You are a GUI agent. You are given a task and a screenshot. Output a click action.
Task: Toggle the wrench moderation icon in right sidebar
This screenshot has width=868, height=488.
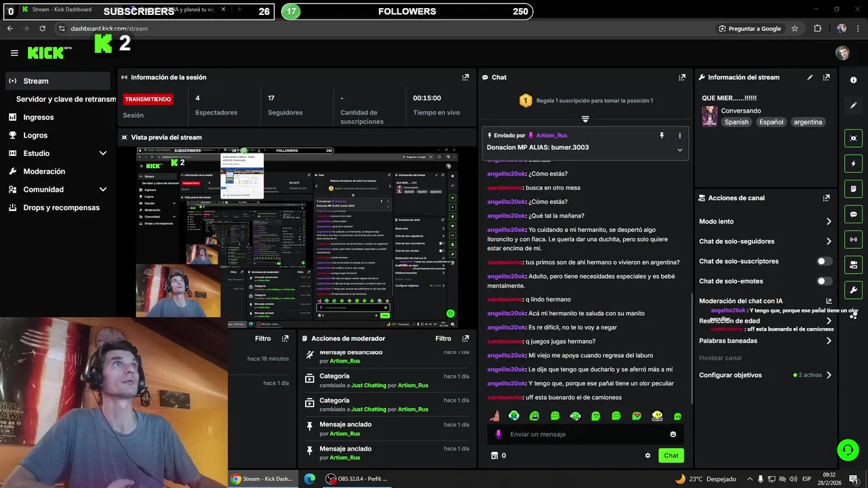coord(853,290)
